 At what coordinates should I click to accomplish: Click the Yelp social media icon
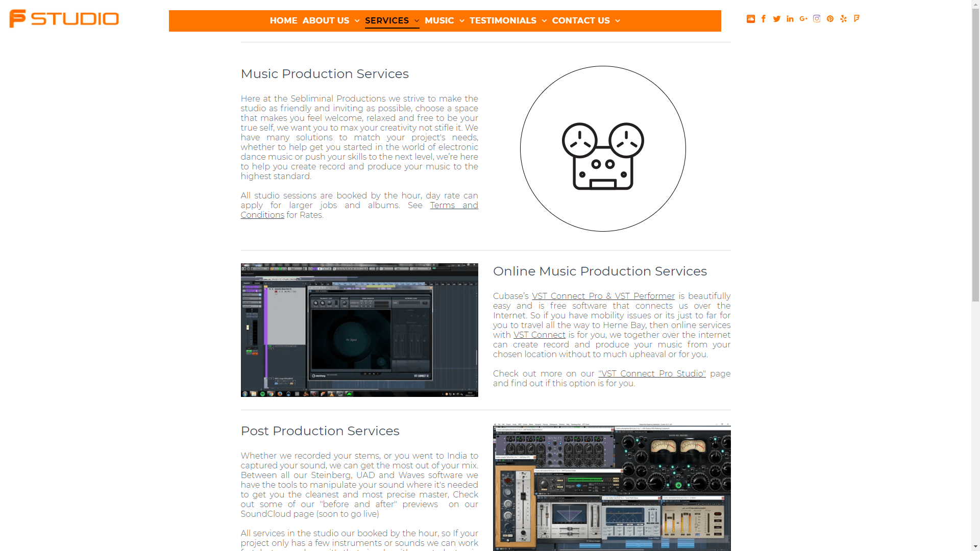click(843, 19)
